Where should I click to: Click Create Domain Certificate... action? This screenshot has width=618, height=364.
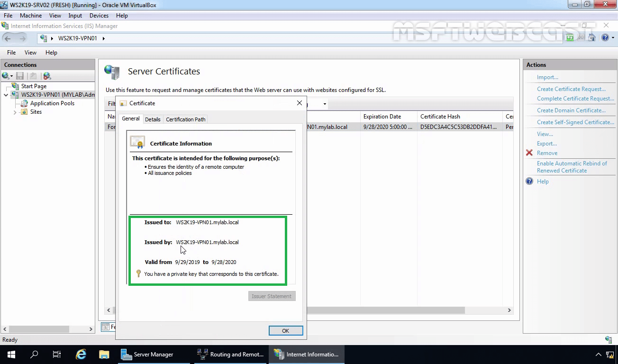coord(571,110)
